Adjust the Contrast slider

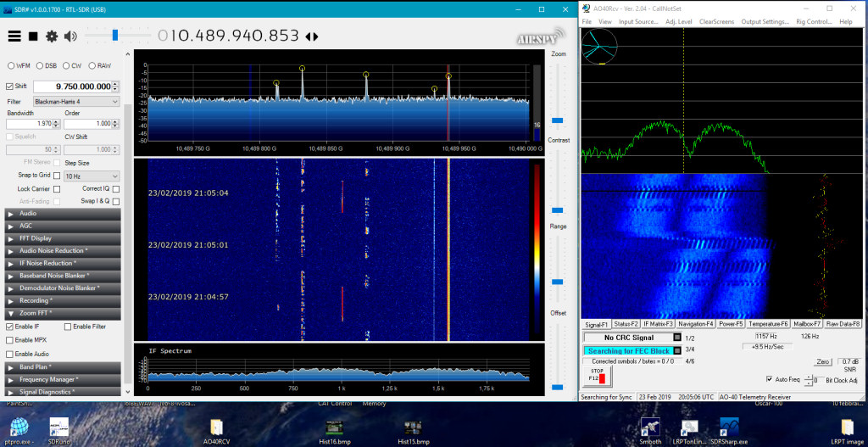tap(557, 210)
